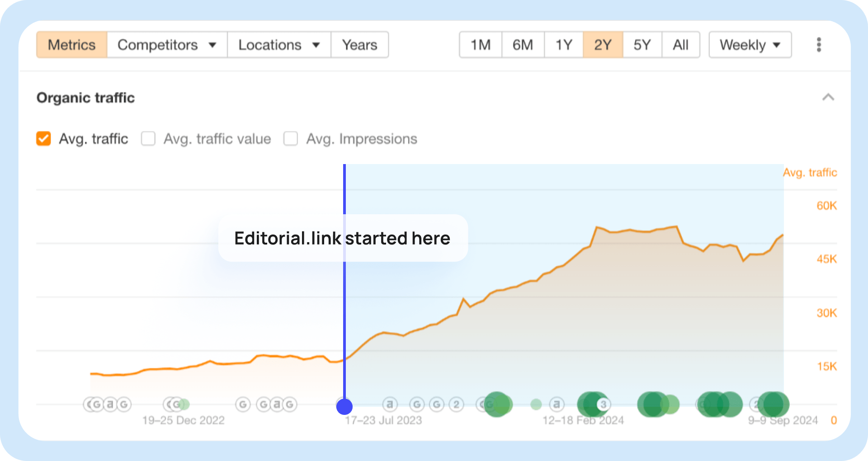Select the 1M time range

click(481, 45)
